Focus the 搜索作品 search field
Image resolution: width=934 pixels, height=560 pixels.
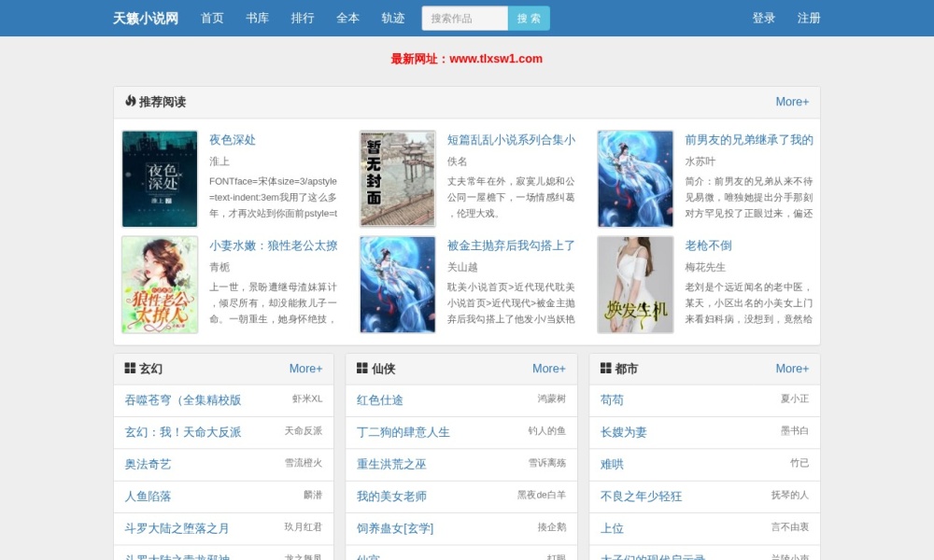[x=464, y=19]
